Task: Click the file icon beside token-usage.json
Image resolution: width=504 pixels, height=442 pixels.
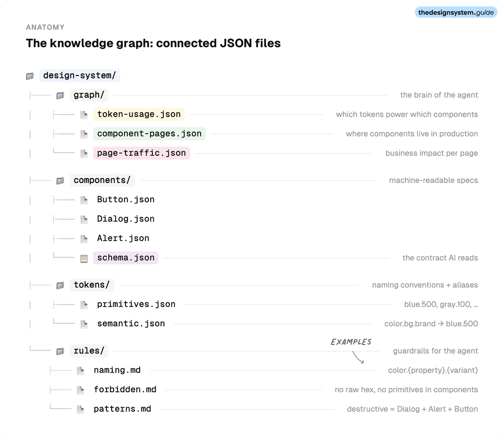Action: [x=84, y=115]
